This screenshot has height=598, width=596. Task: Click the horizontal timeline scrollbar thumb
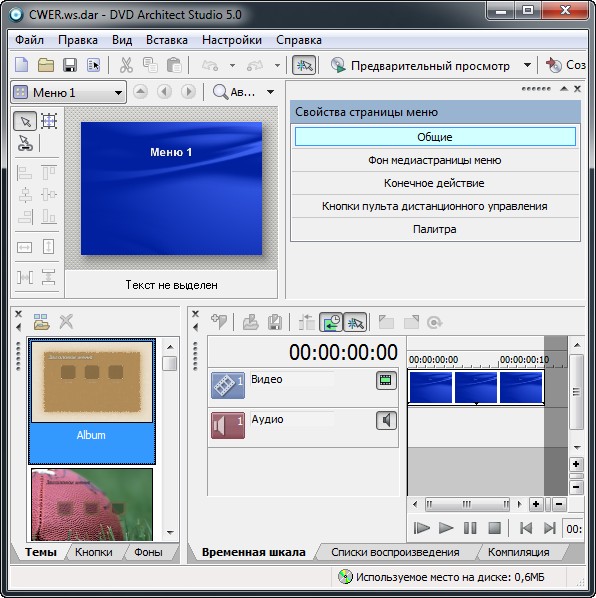(467, 504)
